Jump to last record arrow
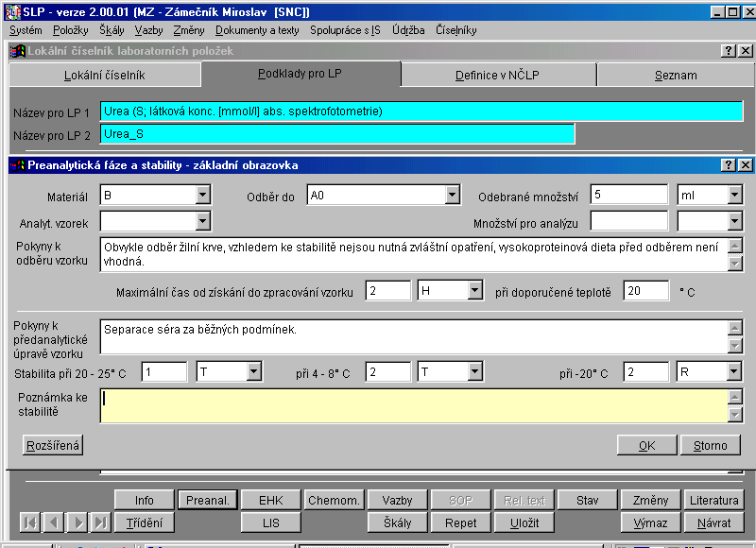756x548 pixels. pos(101,522)
